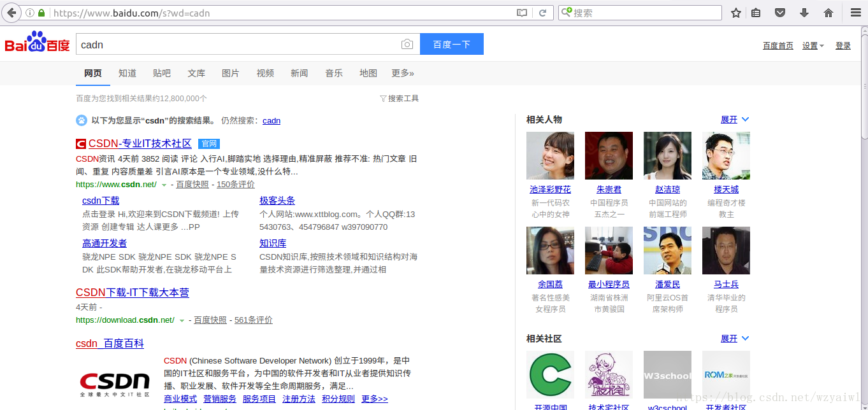Open dropdown arrow beside www.csdn.net URL
868x410 pixels.
pyautogui.click(x=164, y=185)
